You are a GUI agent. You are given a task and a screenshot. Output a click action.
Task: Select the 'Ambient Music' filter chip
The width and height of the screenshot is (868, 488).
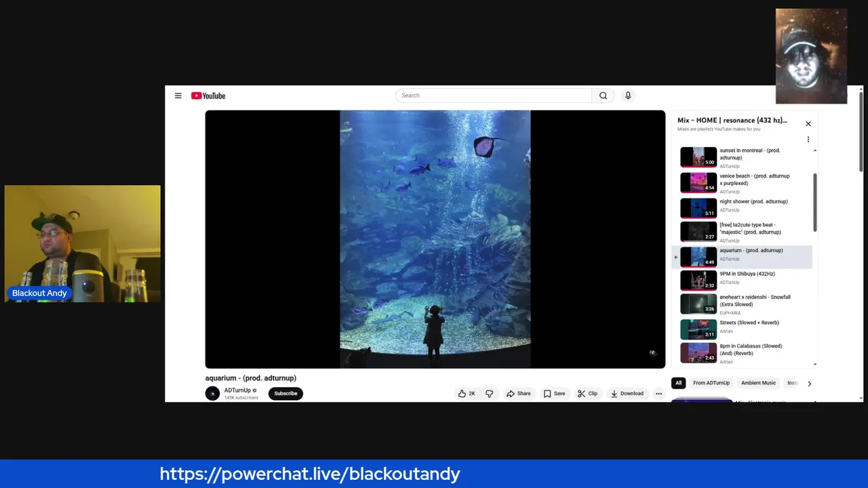[x=758, y=383]
